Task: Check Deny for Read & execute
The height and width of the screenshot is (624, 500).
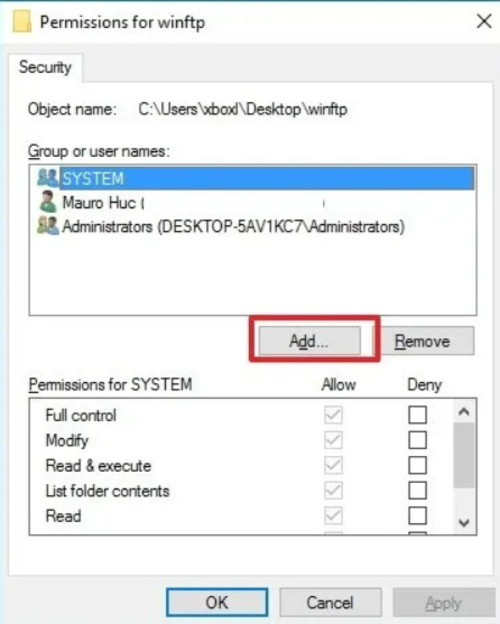Action: (418, 465)
